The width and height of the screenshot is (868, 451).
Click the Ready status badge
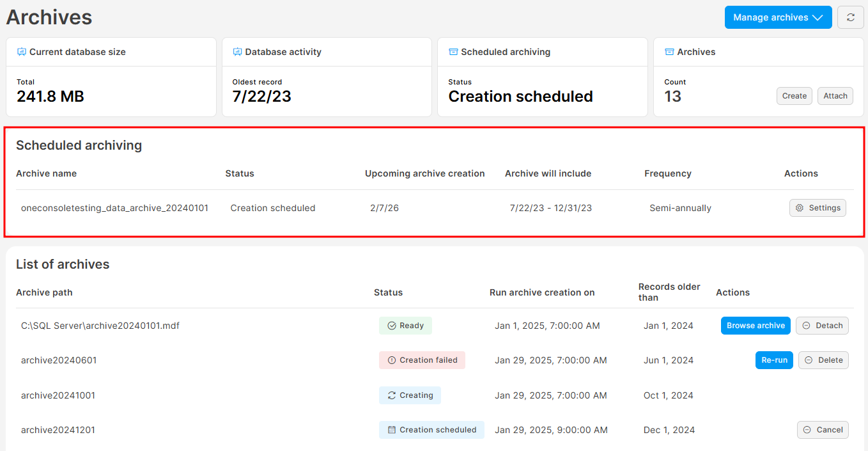click(405, 326)
